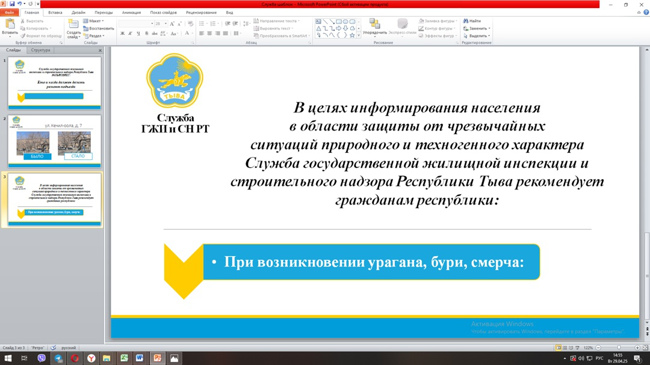Click the Восстановить (Reset) button
The width and height of the screenshot is (650, 365).
click(x=99, y=28)
